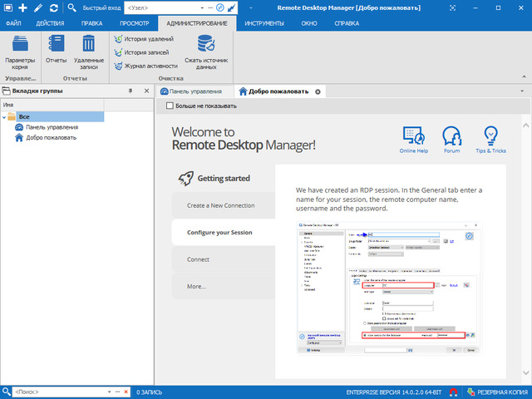Close the Добро пожаловать tab
Screen dimensions: 532x399
(318, 91)
